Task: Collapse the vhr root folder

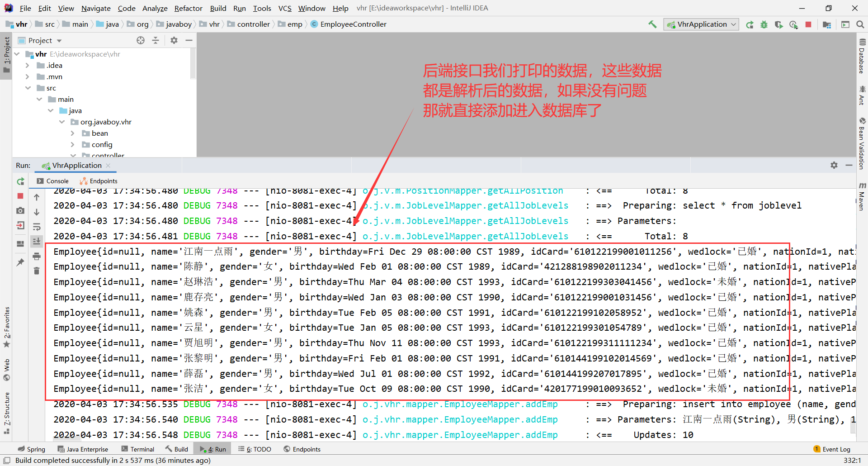Action: (x=17, y=54)
